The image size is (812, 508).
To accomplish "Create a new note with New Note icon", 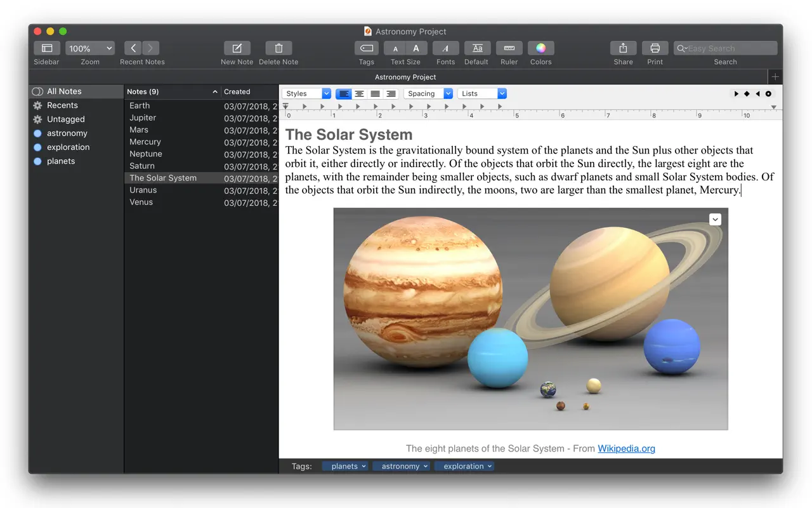I will pyautogui.click(x=237, y=48).
